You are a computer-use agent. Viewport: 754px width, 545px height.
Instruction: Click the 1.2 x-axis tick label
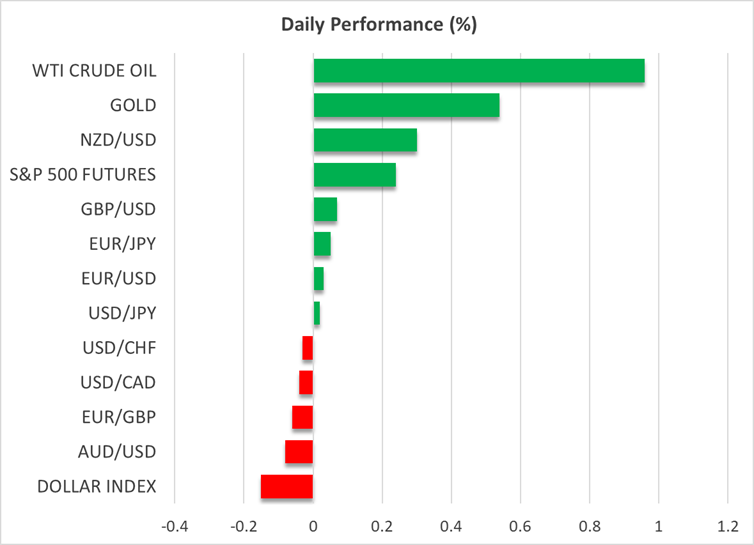click(x=727, y=526)
